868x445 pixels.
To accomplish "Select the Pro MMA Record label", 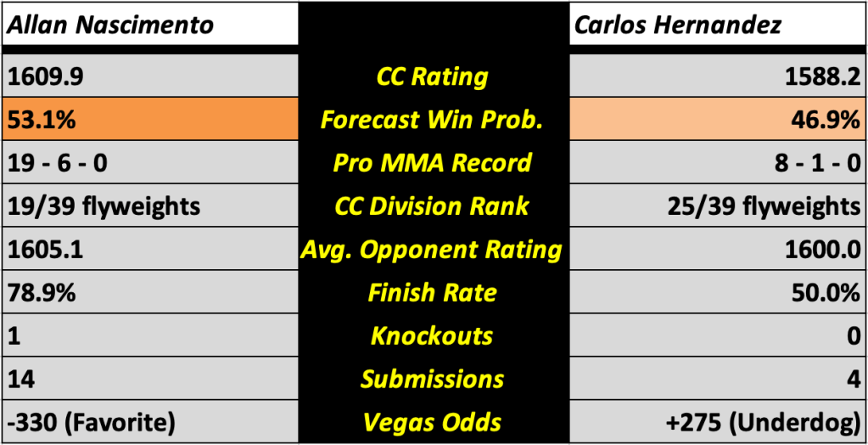I will pyautogui.click(x=433, y=163).
